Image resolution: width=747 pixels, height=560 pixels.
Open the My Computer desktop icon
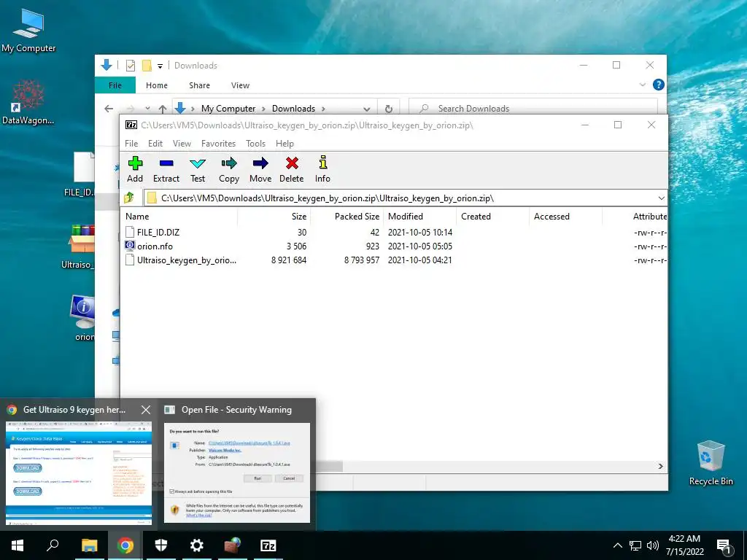(x=28, y=31)
